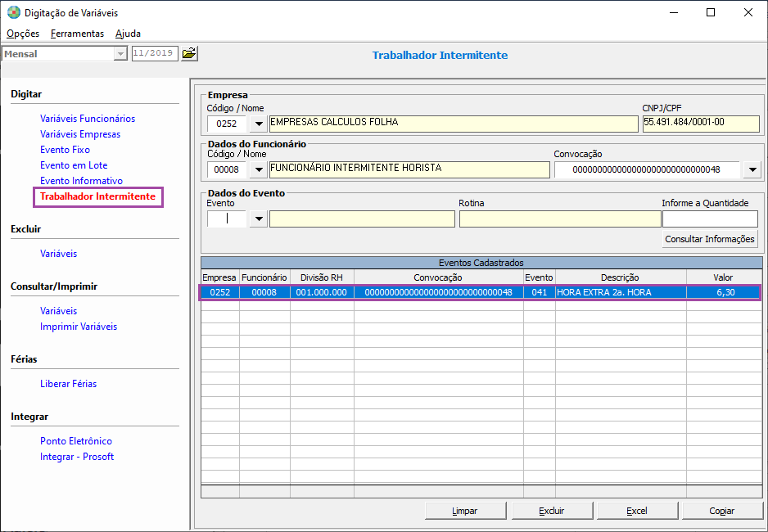The width and height of the screenshot is (768, 532).
Task: Open the Opções menu
Action: (x=23, y=34)
